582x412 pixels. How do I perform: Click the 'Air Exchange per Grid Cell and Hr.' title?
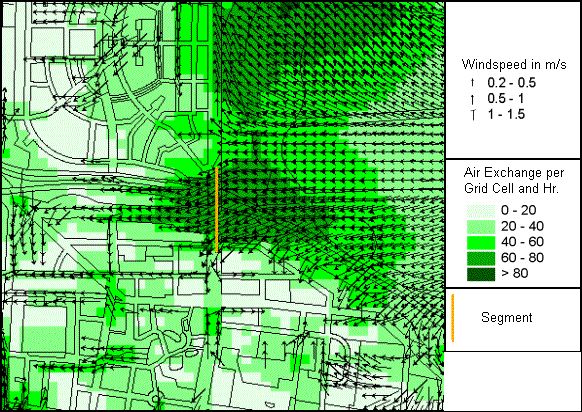pos(514,181)
